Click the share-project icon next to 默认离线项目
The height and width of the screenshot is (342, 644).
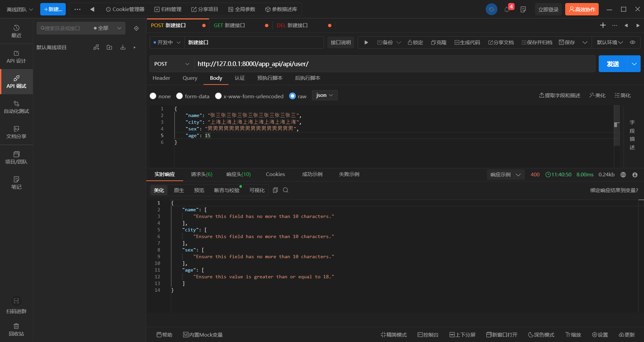coord(96,47)
